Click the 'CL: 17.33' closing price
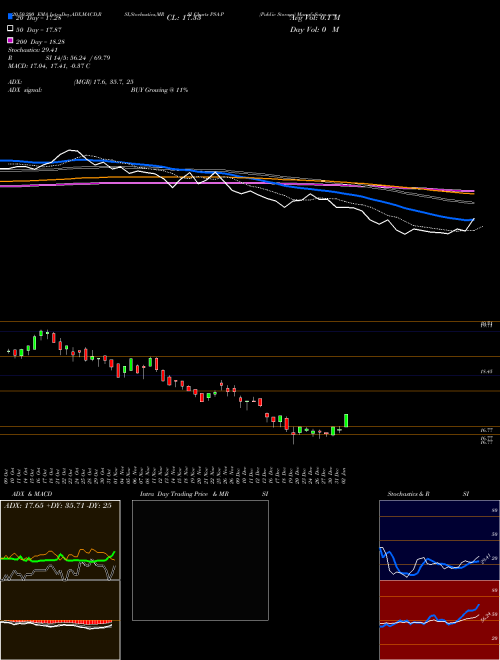This screenshot has width=500, height=660. 184,18
